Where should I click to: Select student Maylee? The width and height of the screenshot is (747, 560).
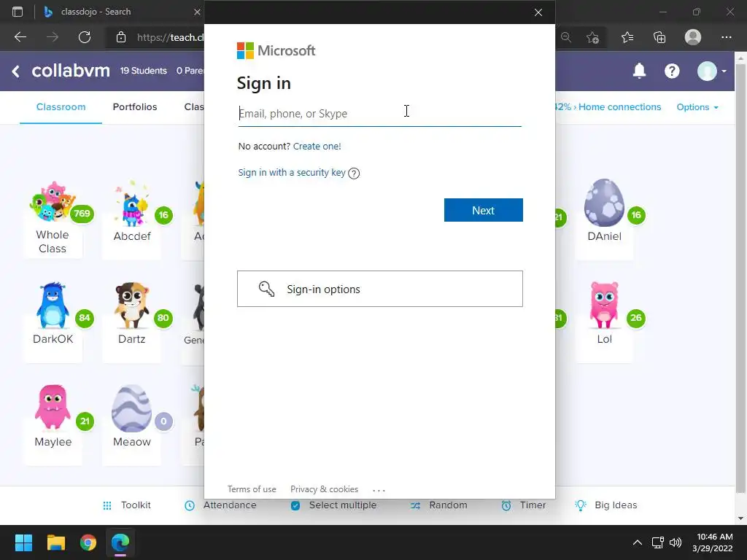tap(53, 424)
